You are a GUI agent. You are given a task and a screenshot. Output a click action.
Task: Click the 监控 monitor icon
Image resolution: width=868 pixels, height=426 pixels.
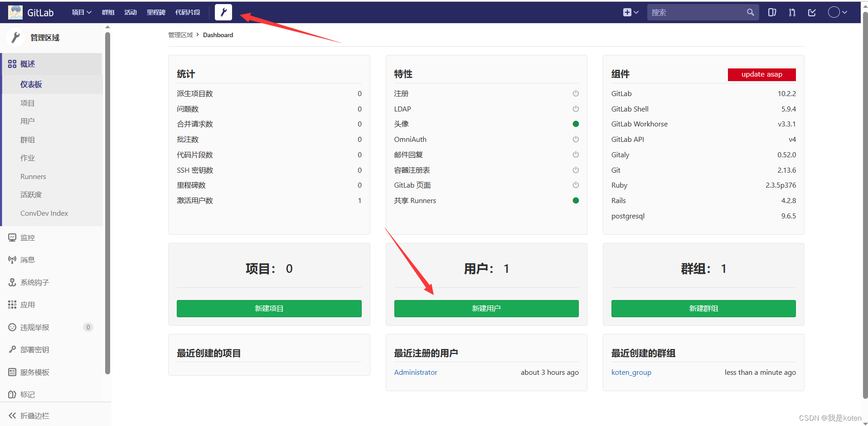(x=12, y=237)
